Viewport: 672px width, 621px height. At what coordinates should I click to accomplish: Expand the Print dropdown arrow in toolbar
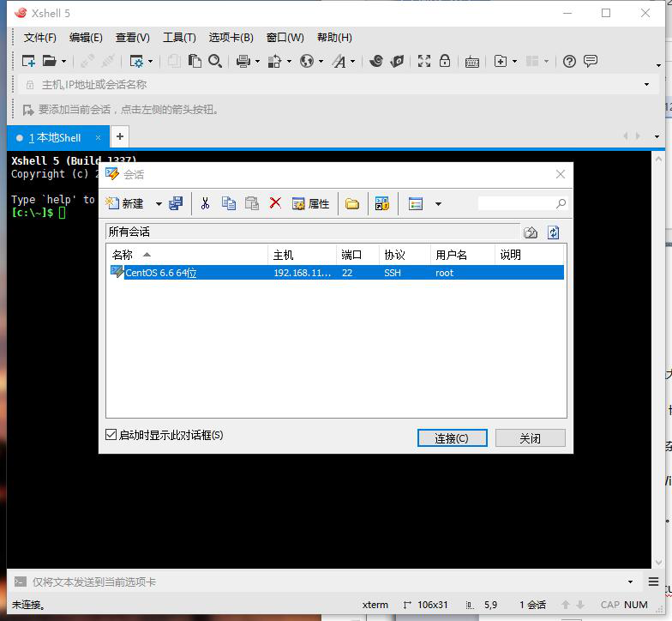[x=257, y=62]
